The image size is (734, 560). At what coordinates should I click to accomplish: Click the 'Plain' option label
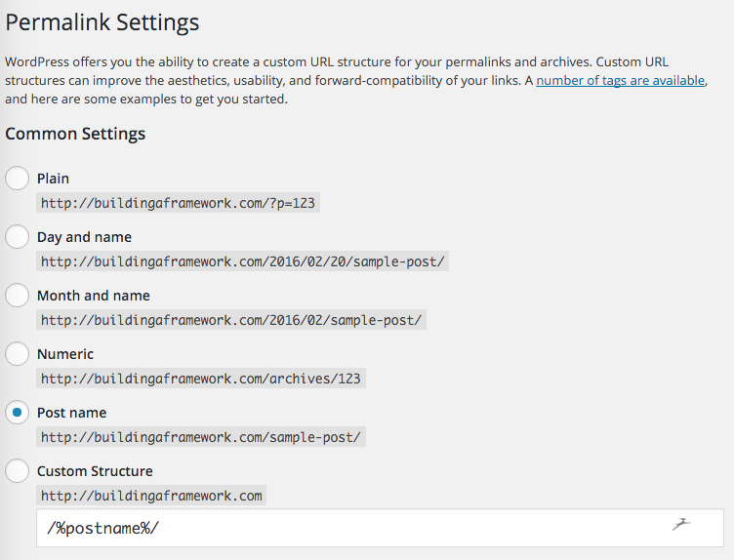pyautogui.click(x=53, y=179)
